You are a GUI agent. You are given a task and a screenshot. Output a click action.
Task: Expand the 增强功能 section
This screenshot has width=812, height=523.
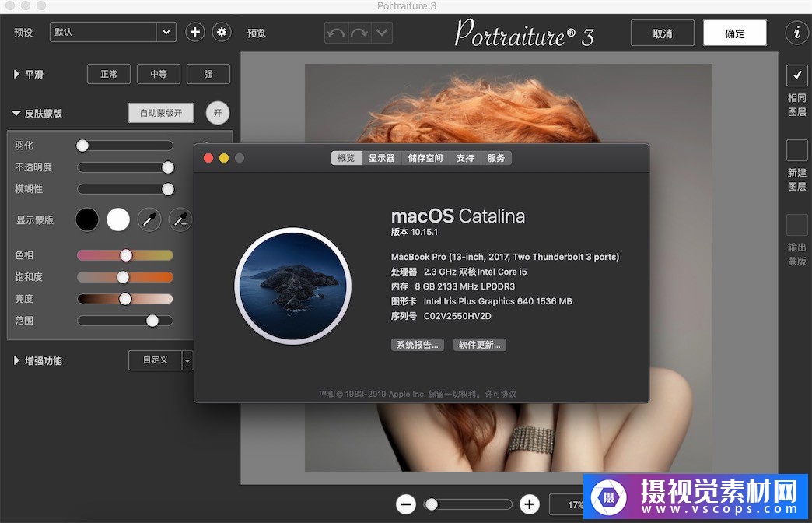click(17, 361)
